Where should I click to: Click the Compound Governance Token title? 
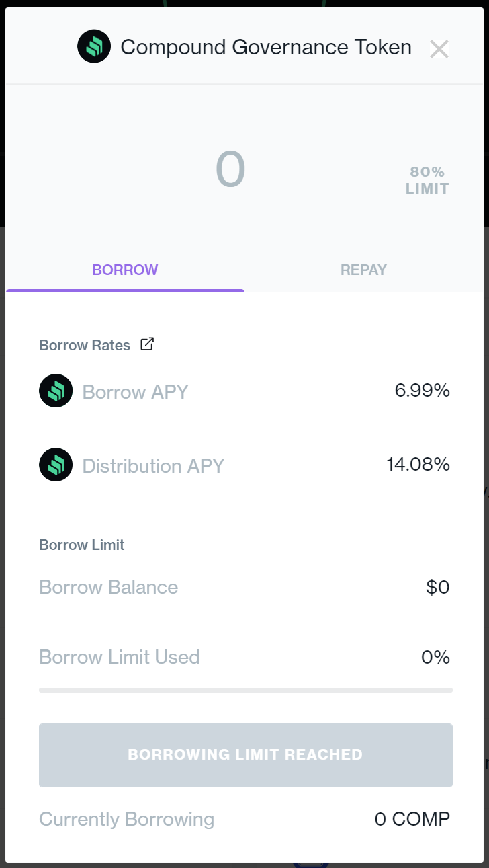pyautogui.click(x=265, y=48)
